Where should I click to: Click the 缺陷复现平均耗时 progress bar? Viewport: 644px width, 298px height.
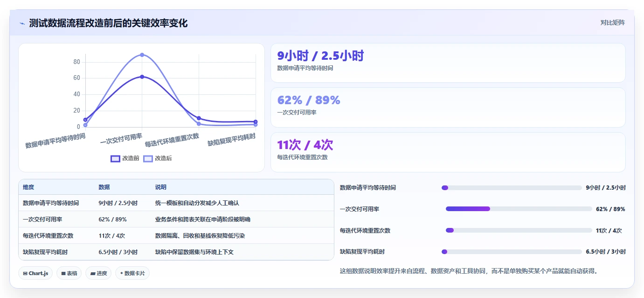point(512,252)
